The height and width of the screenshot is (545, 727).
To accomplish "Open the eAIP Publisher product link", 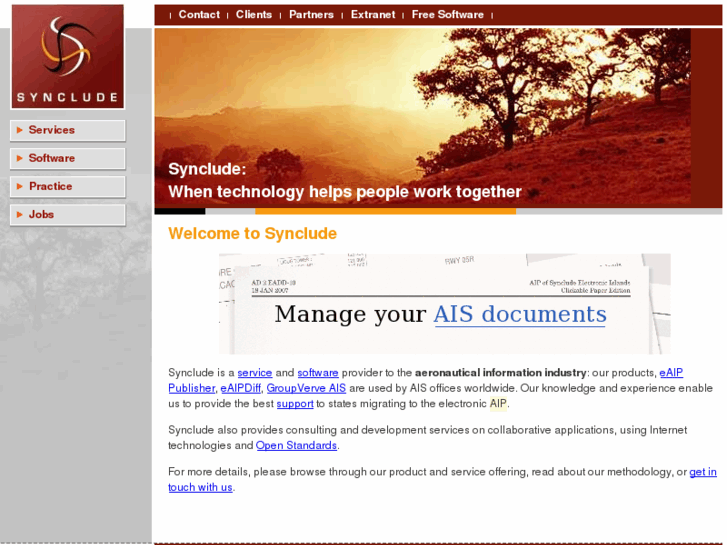I will pos(671,373).
